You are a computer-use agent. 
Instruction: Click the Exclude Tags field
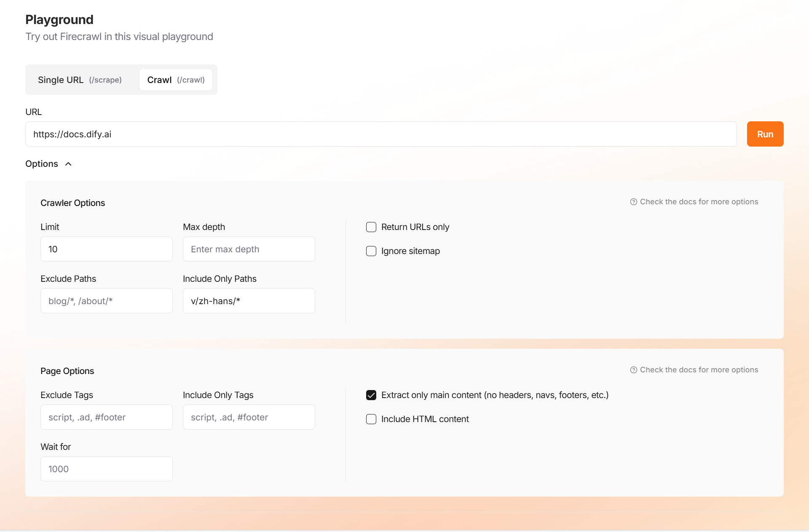[106, 417]
